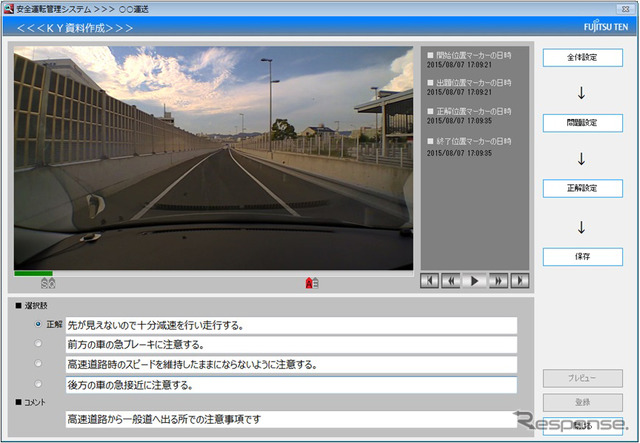Click the KY資料作成 header title
The height and width of the screenshot is (443, 640).
(75, 28)
